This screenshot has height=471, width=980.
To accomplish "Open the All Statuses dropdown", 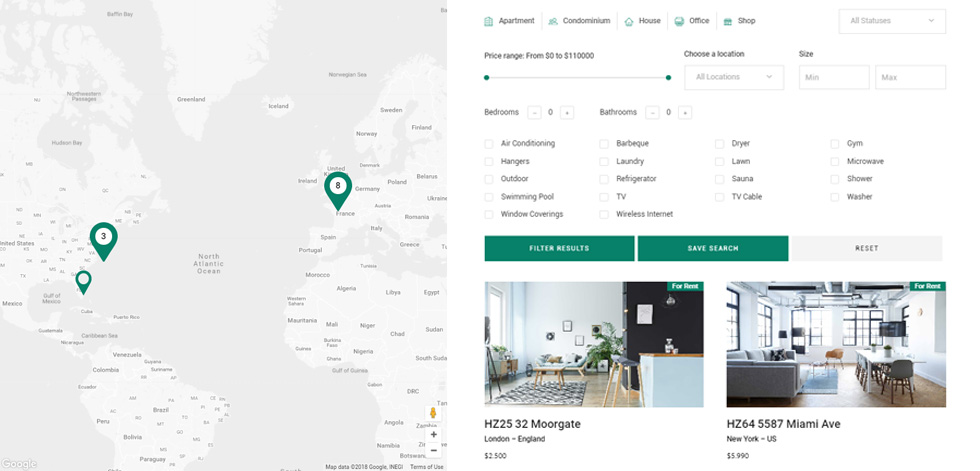I will pos(892,21).
